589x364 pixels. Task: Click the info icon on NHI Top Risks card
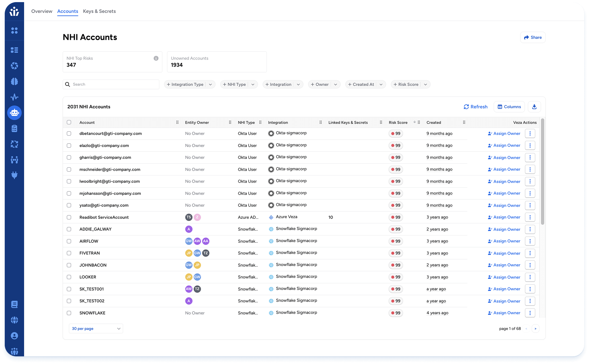(156, 58)
